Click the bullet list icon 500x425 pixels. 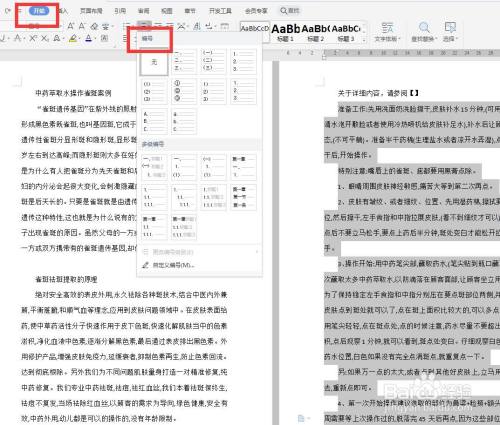(126, 26)
